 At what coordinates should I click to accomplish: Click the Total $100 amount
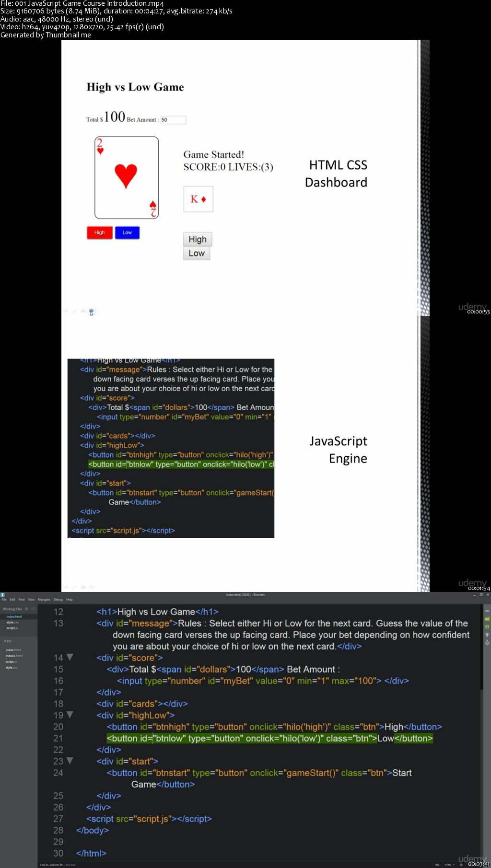point(105,117)
